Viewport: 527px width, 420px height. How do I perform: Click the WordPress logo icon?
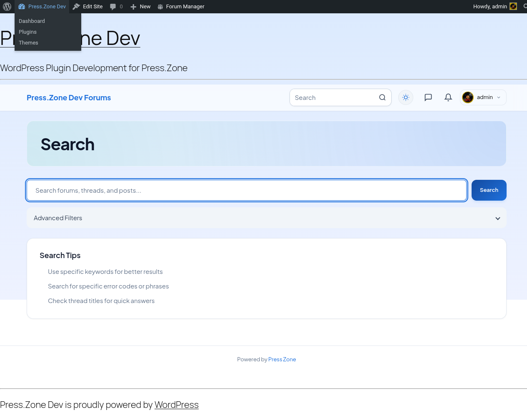(7, 7)
